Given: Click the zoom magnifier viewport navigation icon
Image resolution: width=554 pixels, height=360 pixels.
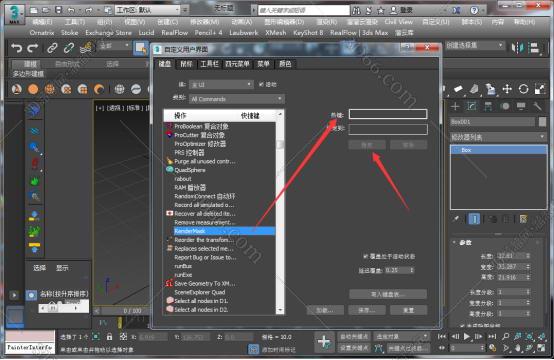Looking at the screenshot, I should pyautogui.click(x=506, y=337).
